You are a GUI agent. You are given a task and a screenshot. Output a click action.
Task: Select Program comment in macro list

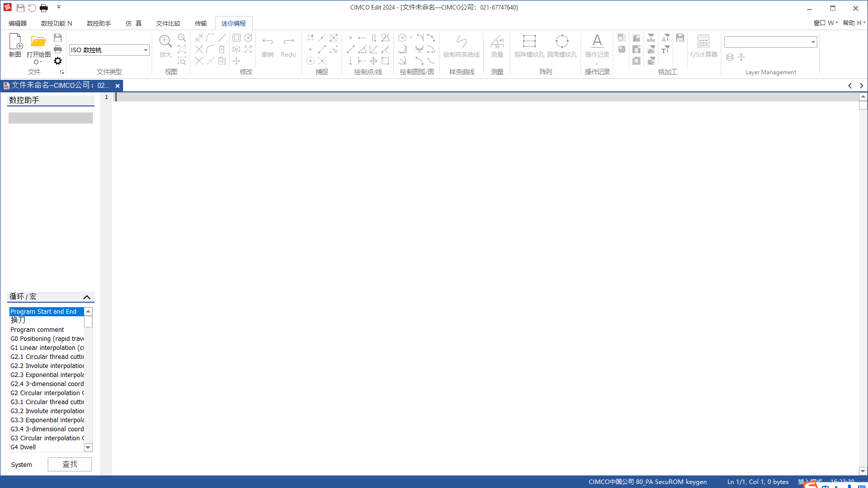(46, 329)
